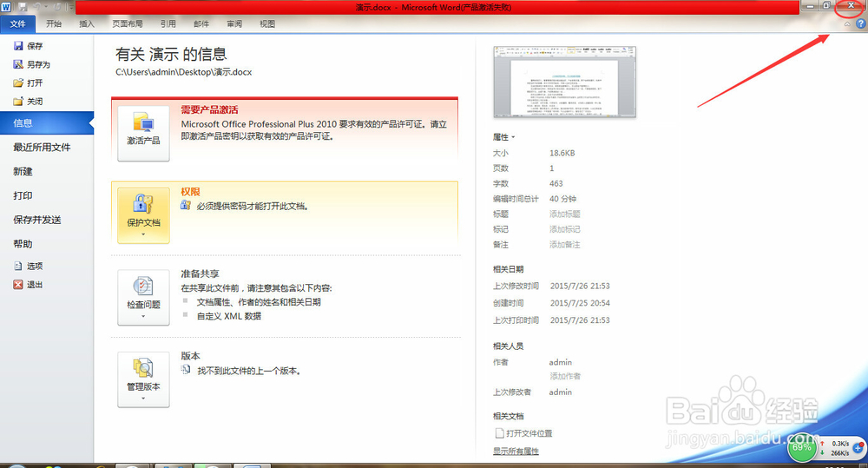
Task: Click Show All Properties link
Action: (516, 451)
